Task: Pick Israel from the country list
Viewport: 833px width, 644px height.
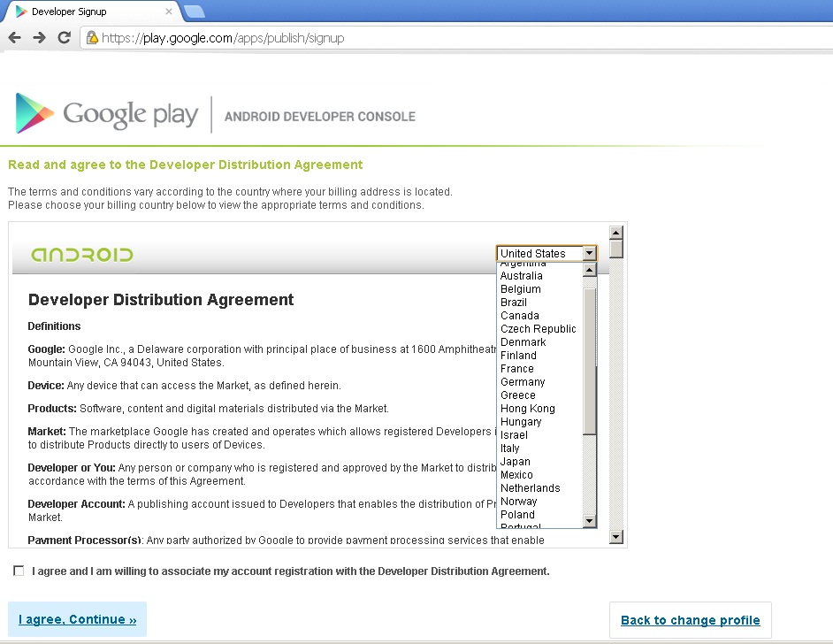Action: pyautogui.click(x=539, y=435)
